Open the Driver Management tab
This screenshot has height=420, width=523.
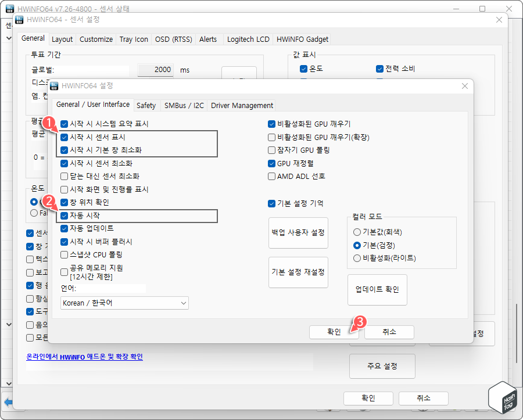(242, 106)
